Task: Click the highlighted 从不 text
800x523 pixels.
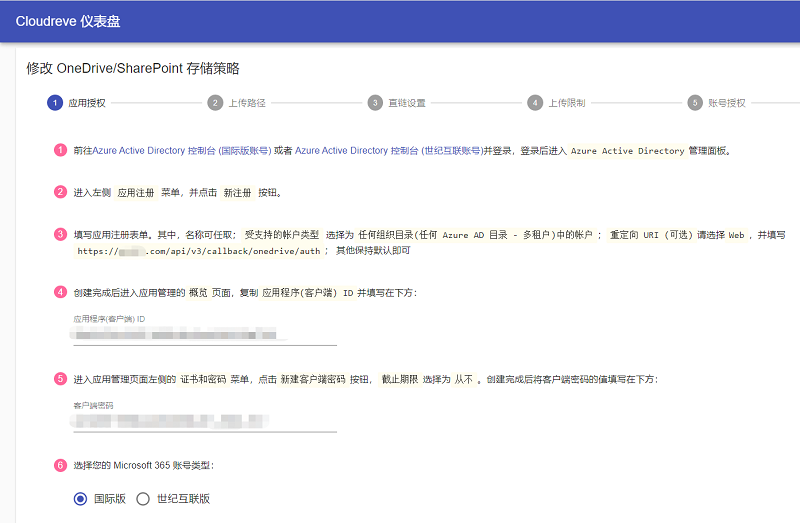Action: (x=464, y=380)
